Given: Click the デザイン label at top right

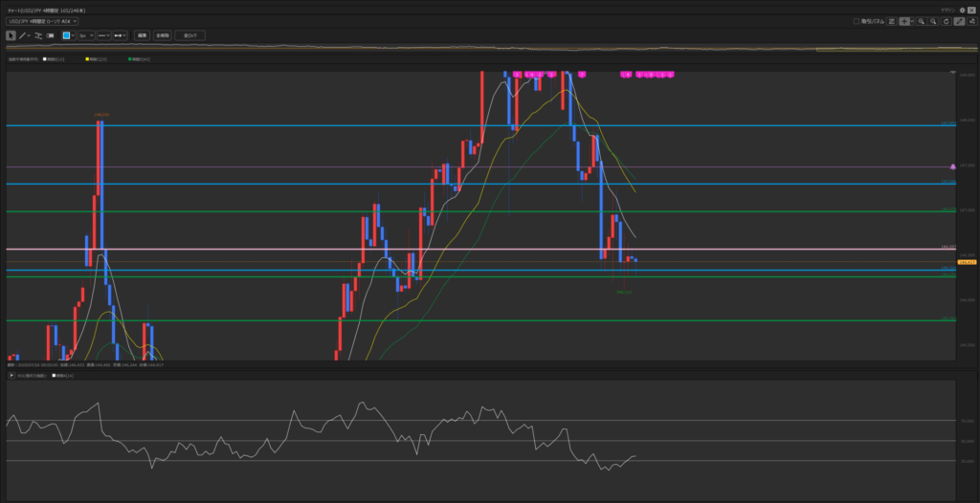Looking at the screenshot, I should coord(948,10).
